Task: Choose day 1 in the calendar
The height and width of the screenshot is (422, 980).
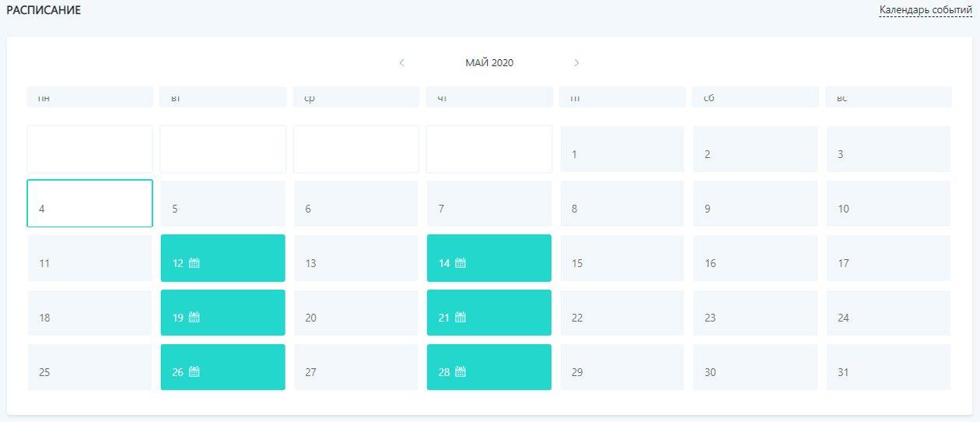Action: point(622,149)
